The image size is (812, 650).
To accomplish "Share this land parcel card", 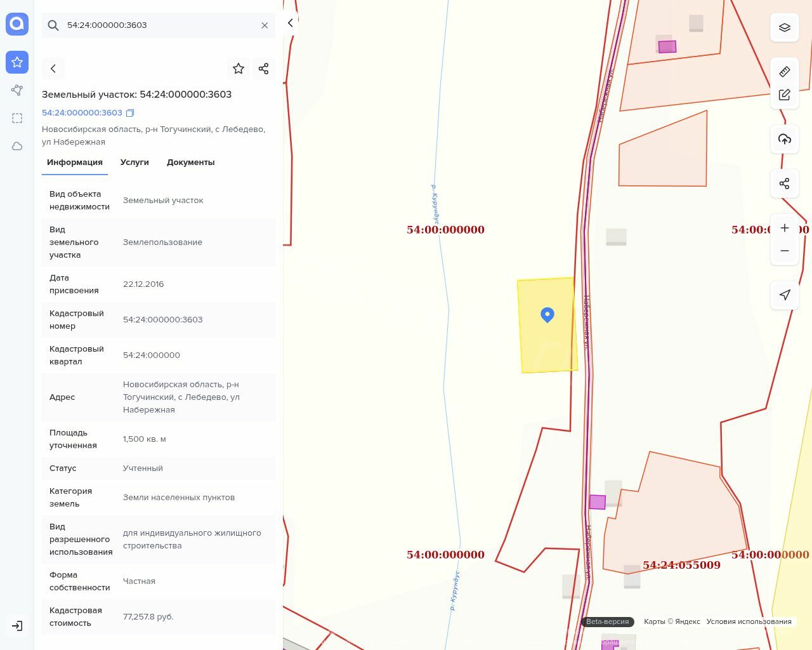I will click(x=264, y=69).
